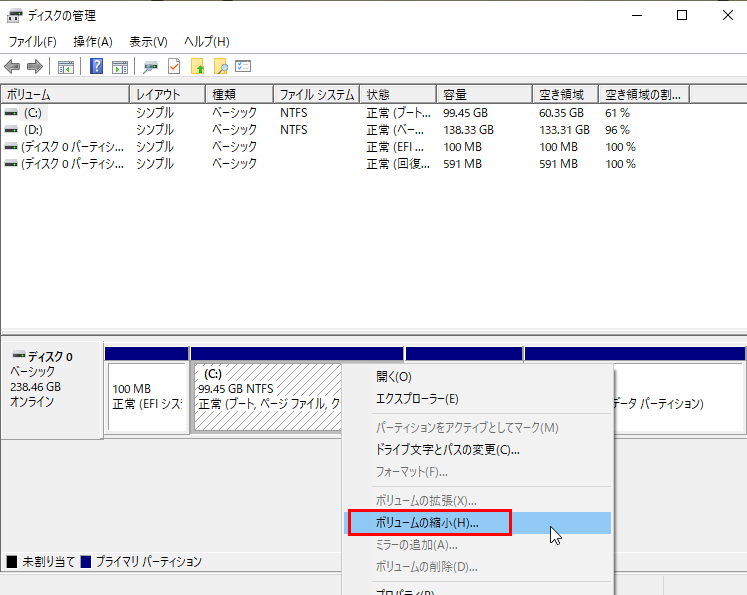Sort by the 種類 column header
Screen dimensions: 747x595
[240, 94]
